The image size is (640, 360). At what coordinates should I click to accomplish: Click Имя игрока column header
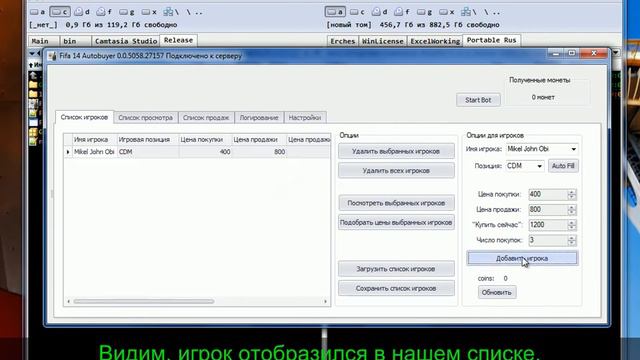click(95, 140)
